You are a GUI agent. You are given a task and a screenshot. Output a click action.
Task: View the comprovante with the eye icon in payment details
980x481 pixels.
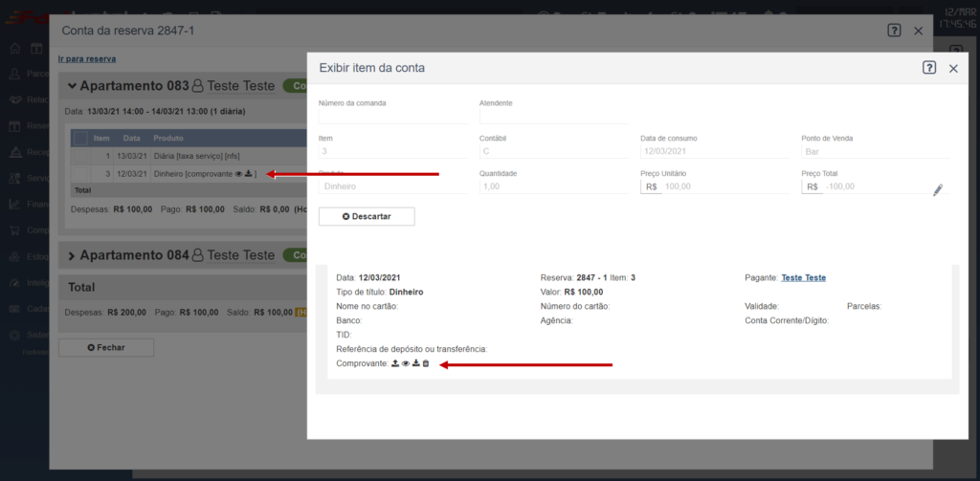pos(406,364)
